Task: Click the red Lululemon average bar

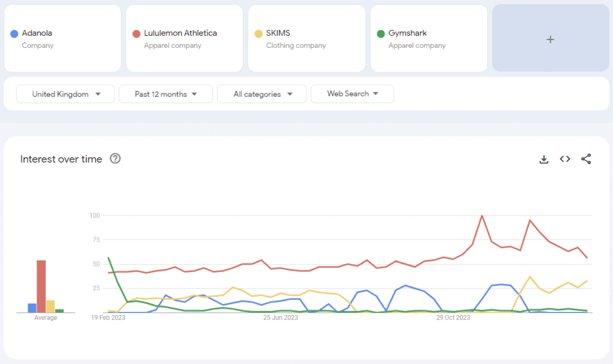Action: (x=41, y=287)
